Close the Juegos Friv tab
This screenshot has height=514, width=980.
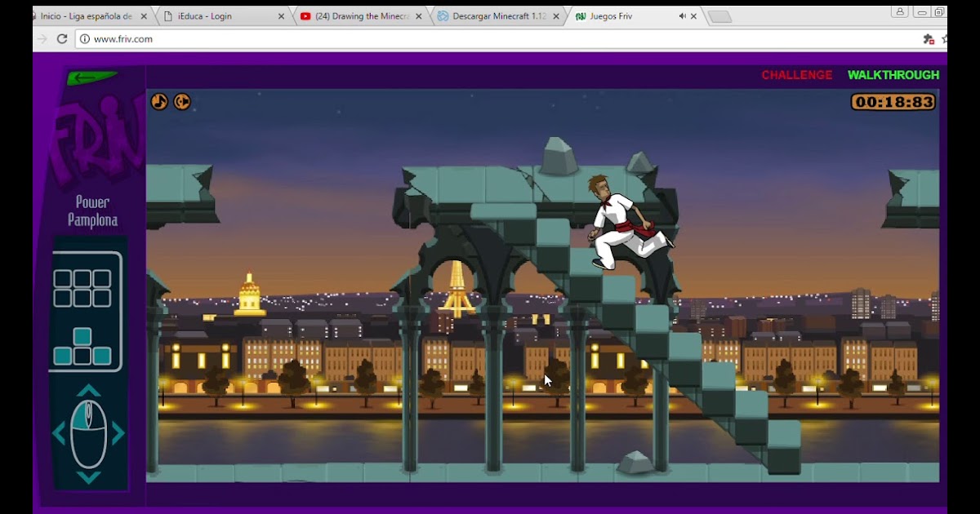(694, 16)
